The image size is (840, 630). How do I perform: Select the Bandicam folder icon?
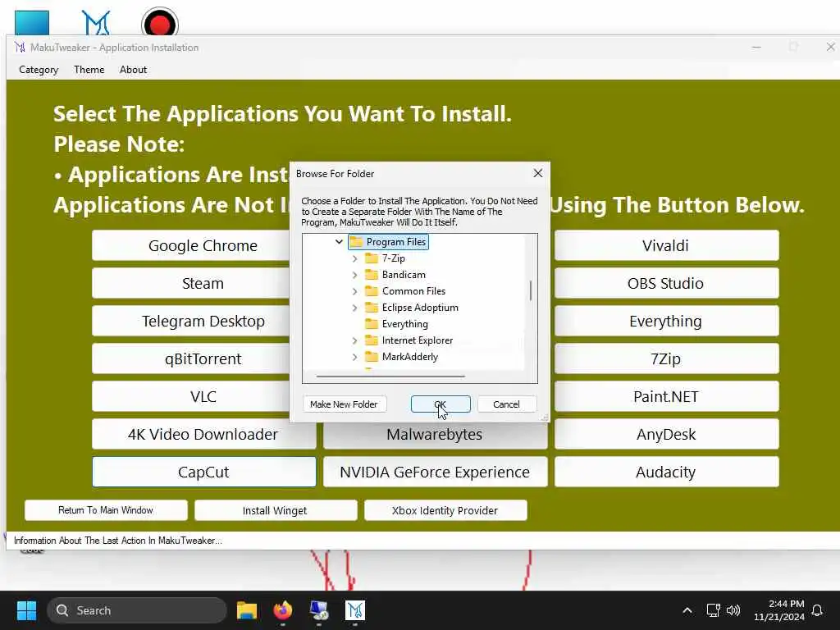tap(372, 275)
